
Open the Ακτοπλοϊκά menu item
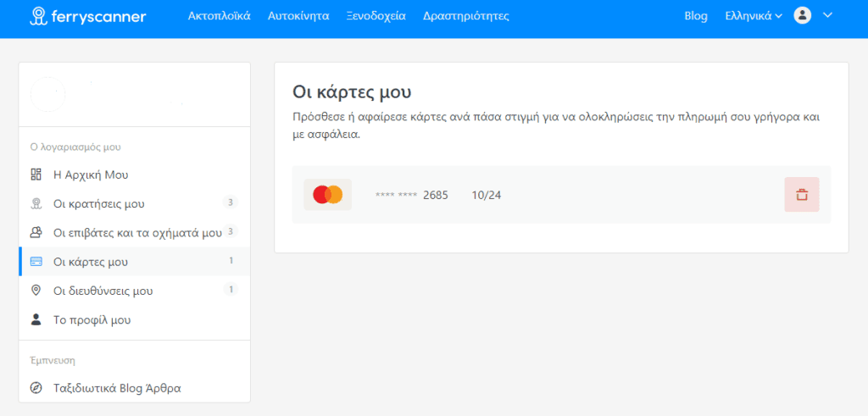219,16
